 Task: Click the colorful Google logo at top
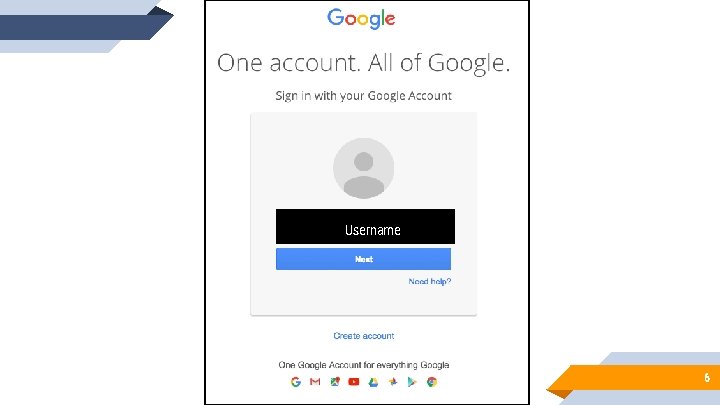point(361,19)
